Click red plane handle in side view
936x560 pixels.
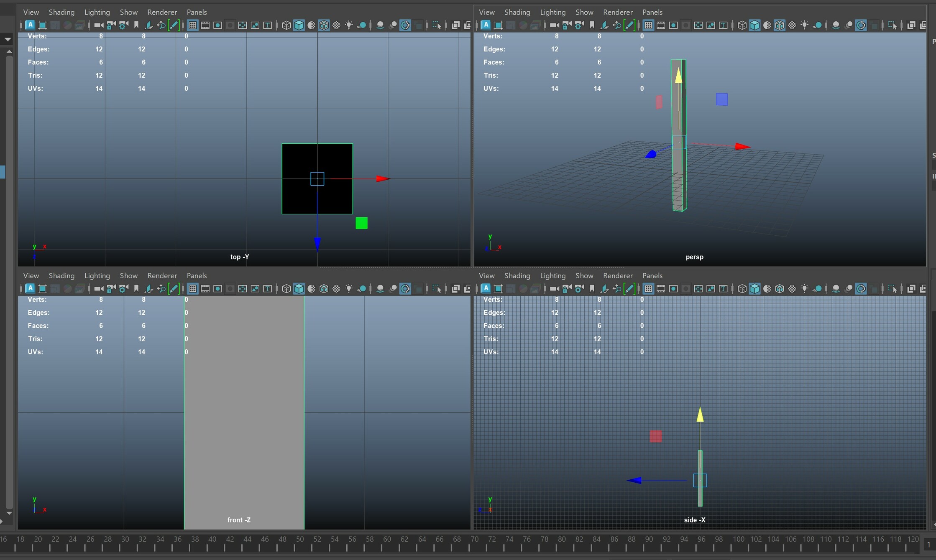pyautogui.click(x=656, y=436)
